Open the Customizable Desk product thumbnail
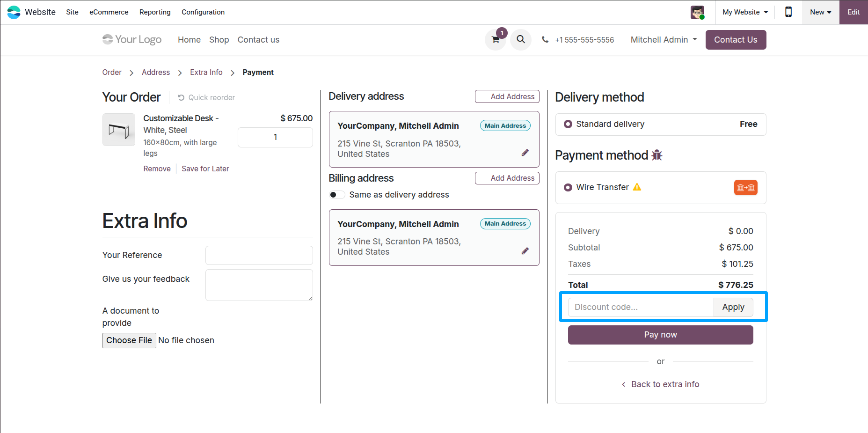Viewport: 868px width, 433px height. click(x=119, y=130)
